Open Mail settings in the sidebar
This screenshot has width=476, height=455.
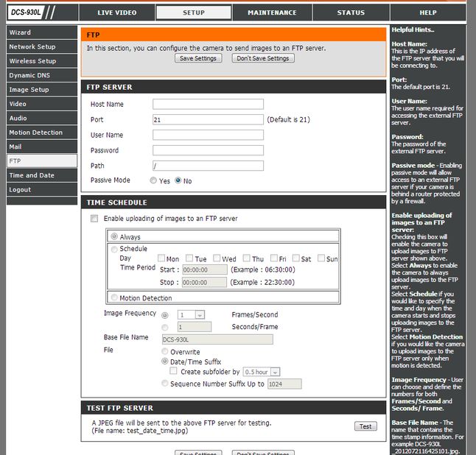[42, 147]
